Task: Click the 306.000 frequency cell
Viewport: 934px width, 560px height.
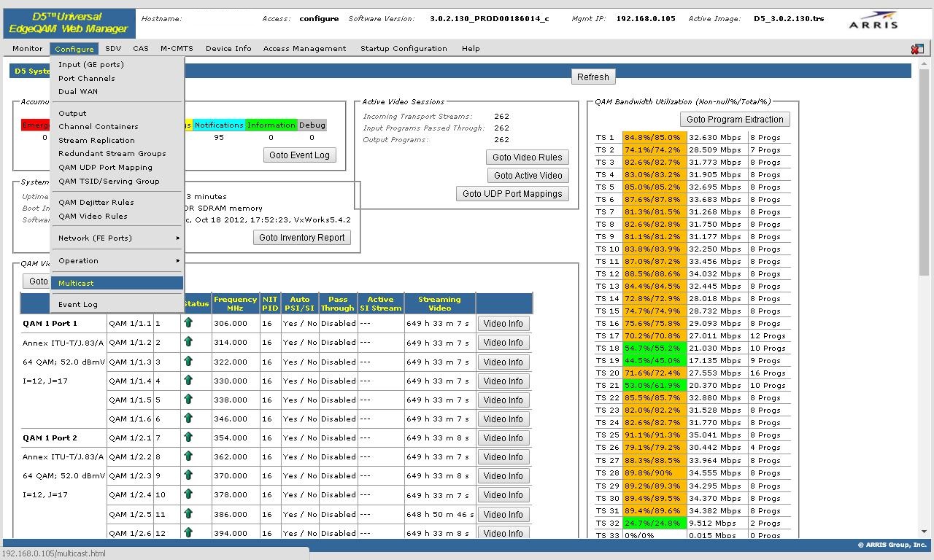Action: point(235,323)
